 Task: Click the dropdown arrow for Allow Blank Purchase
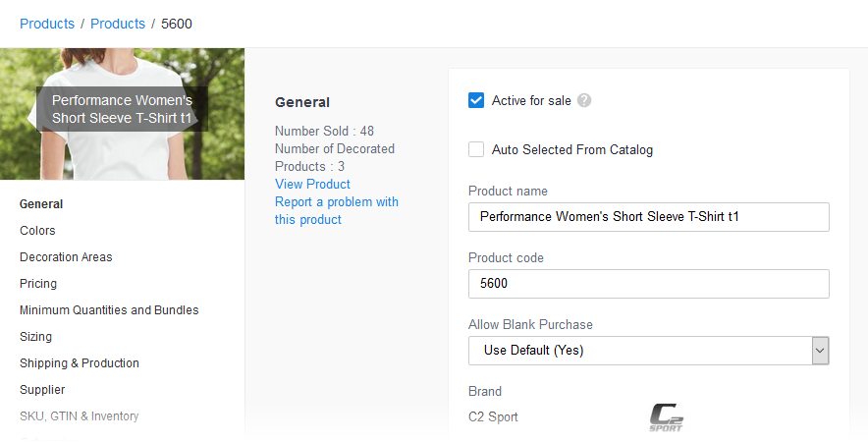click(821, 351)
